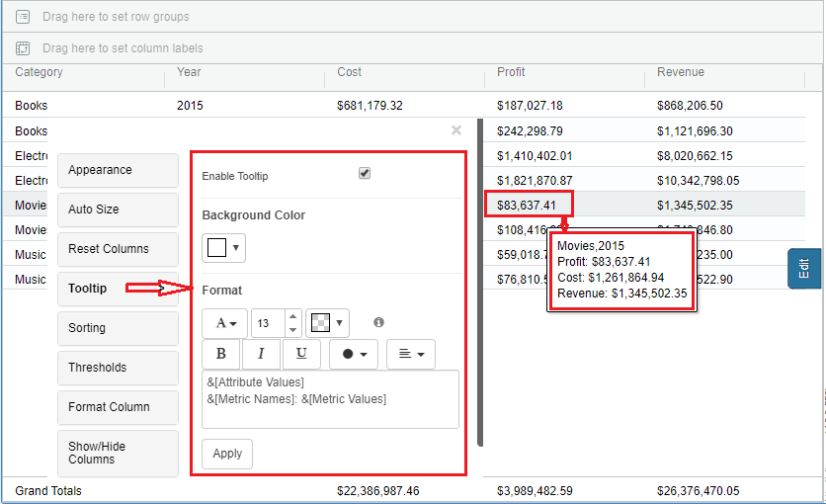Toggle Underline formatting button
Viewport: 826px width, 504px height.
click(301, 354)
